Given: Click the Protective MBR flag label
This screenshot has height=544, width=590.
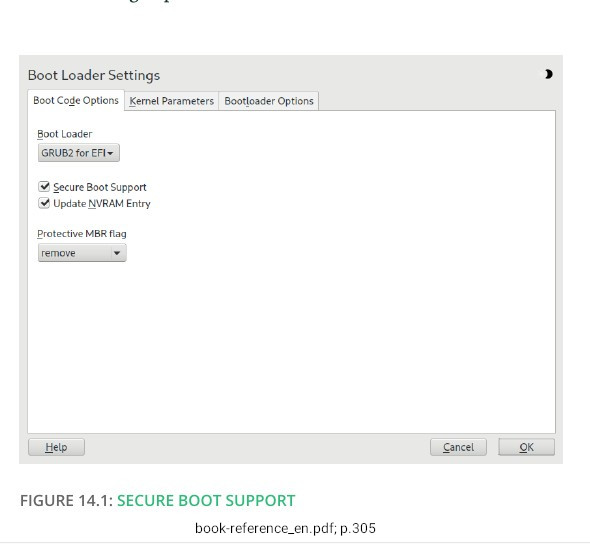Looking at the screenshot, I should tap(82, 234).
